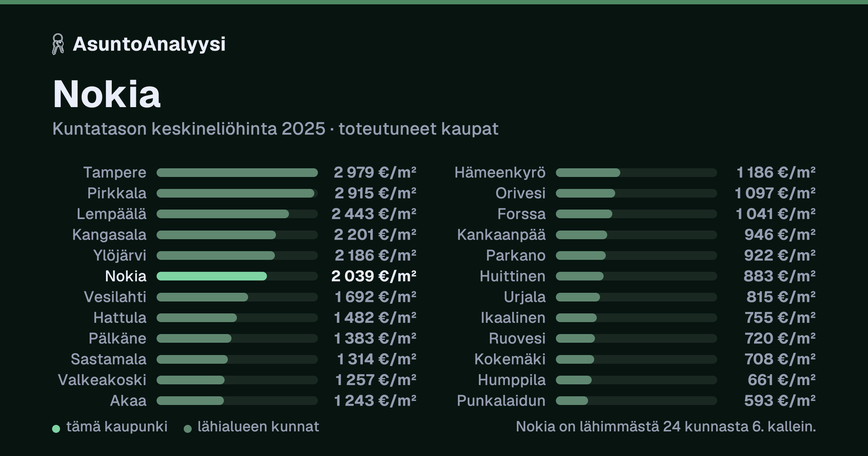Screen dimensions: 868x456
Task: Click the Forssa label
Action: (522, 214)
